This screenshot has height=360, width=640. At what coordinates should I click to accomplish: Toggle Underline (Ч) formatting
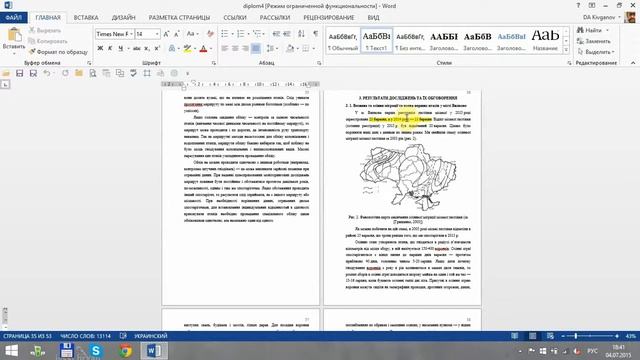120,49
